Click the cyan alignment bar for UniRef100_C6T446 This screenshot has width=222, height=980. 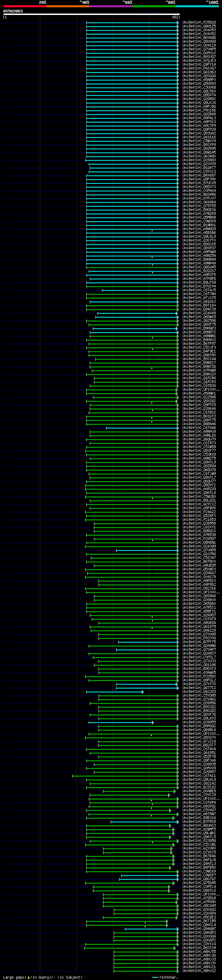pyautogui.click(x=142, y=428)
